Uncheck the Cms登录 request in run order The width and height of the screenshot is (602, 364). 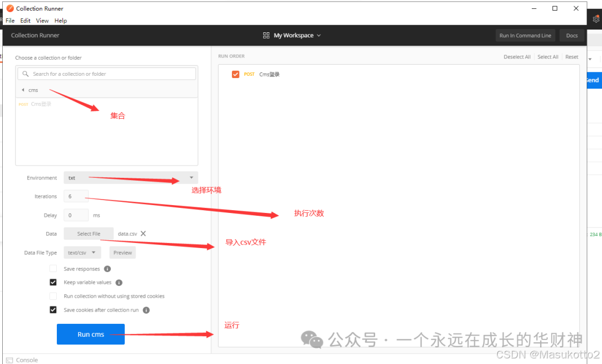[x=235, y=74]
